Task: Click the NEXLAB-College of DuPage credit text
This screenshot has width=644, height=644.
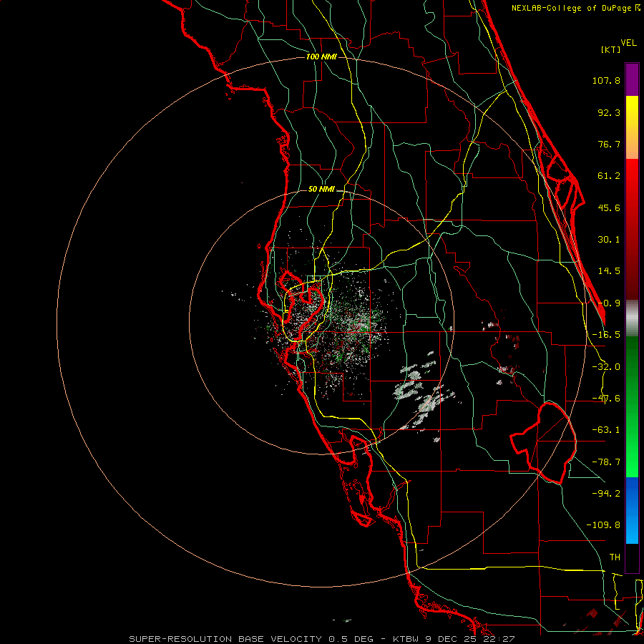Action: pos(571,8)
